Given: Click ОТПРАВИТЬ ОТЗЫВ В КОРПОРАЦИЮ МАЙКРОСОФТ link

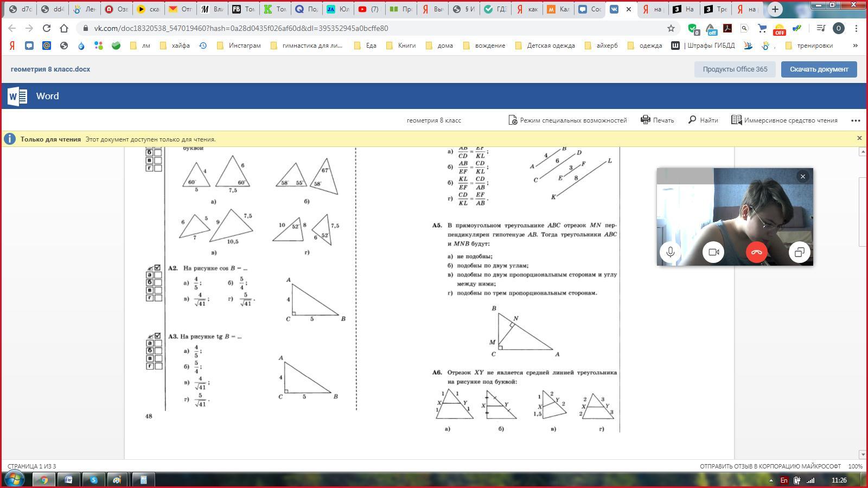Looking at the screenshot, I should 770,466.
